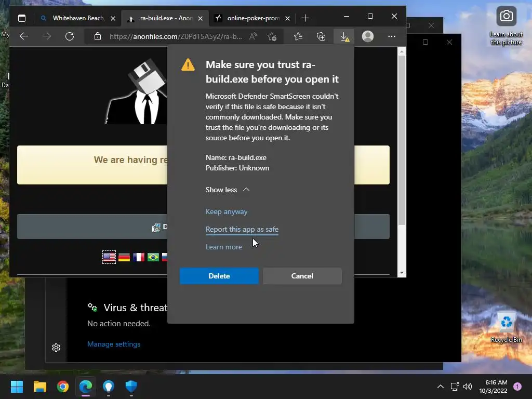The height and width of the screenshot is (399, 532).
Task: Switch to online-poker-prom tab
Action: pyautogui.click(x=252, y=18)
